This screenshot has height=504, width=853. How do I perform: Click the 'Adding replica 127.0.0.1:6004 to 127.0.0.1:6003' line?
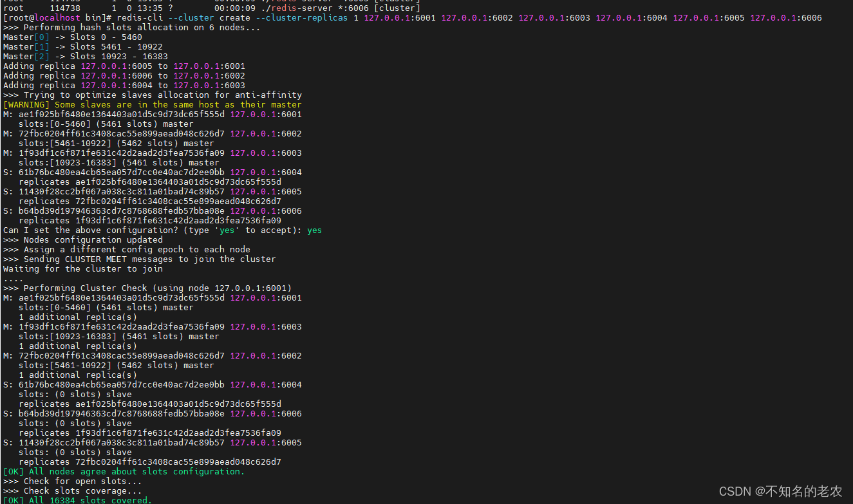(x=124, y=86)
